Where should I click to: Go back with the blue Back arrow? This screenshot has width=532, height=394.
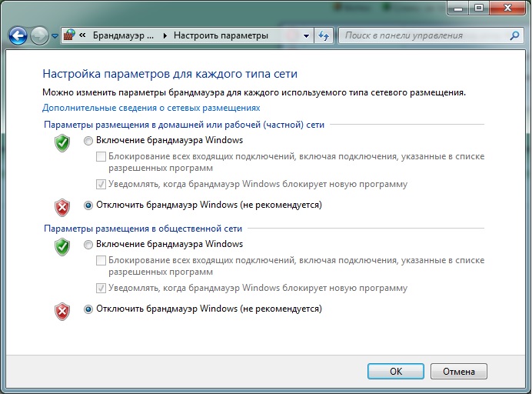18,35
